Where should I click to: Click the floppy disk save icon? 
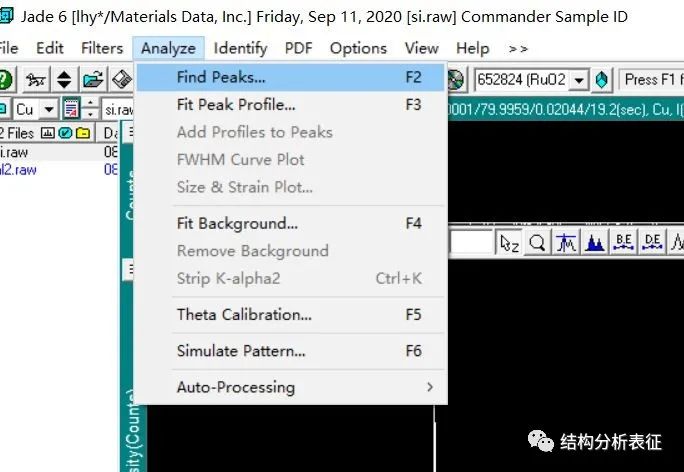click(122, 80)
